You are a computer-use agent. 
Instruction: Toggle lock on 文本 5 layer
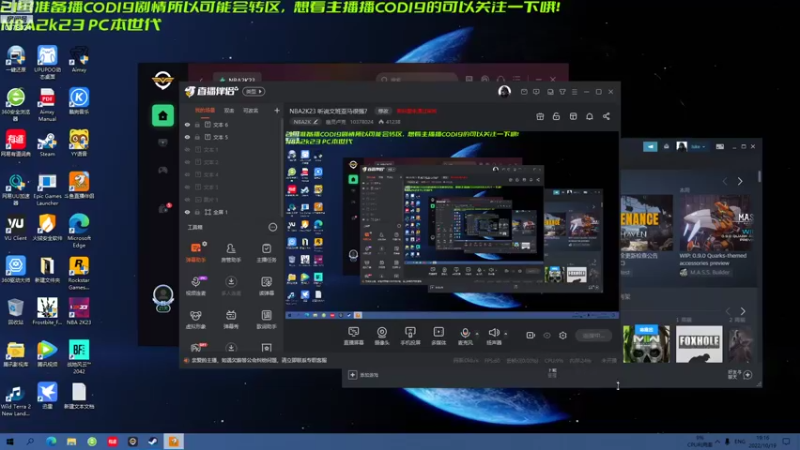point(197,137)
